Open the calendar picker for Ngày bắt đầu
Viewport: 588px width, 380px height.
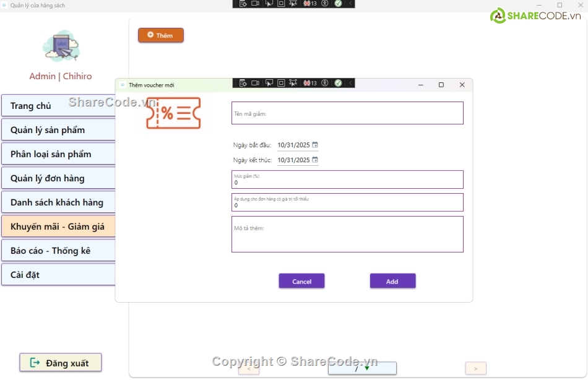314,145
